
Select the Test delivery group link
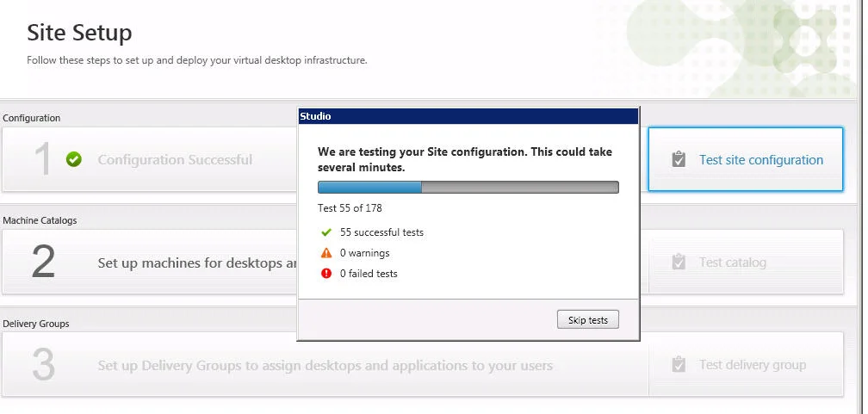point(753,365)
